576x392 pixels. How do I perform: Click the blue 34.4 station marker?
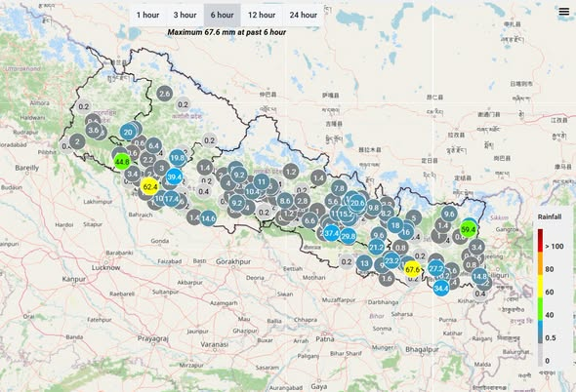click(x=441, y=288)
